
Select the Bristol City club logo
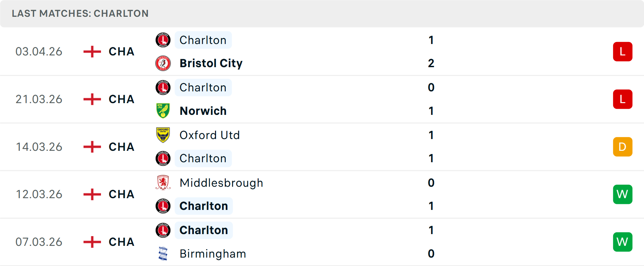163,63
